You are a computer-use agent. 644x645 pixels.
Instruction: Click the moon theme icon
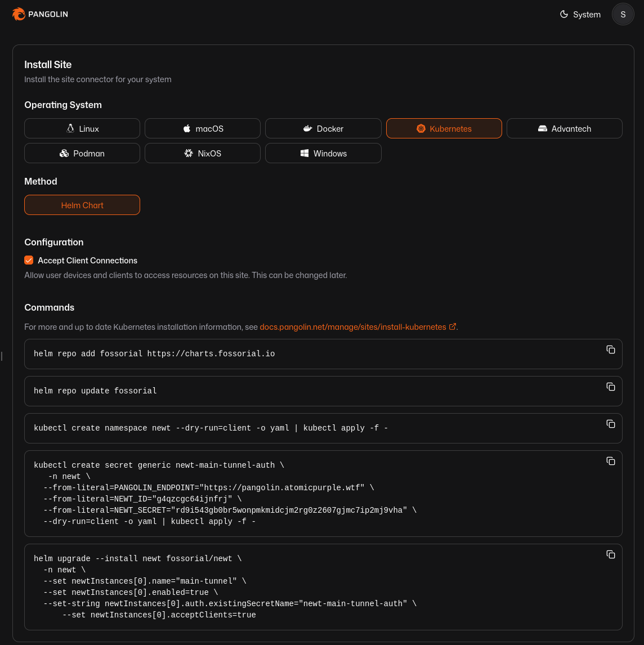click(564, 15)
